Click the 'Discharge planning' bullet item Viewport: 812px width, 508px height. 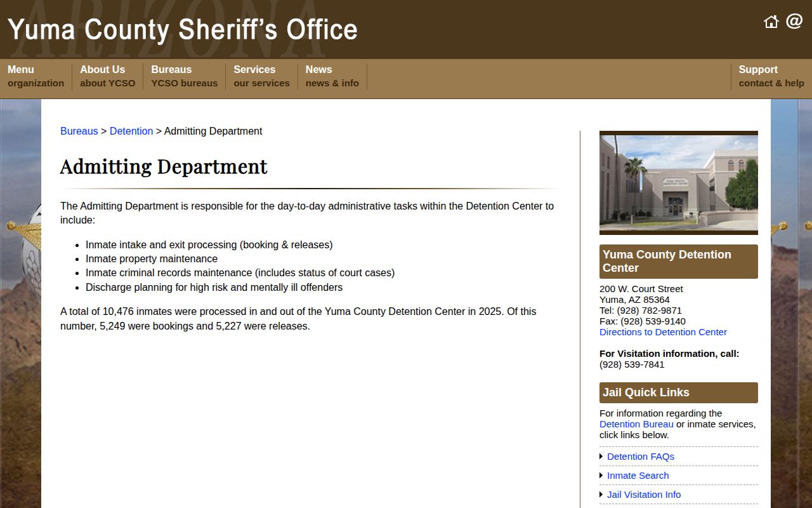[214, 288]
